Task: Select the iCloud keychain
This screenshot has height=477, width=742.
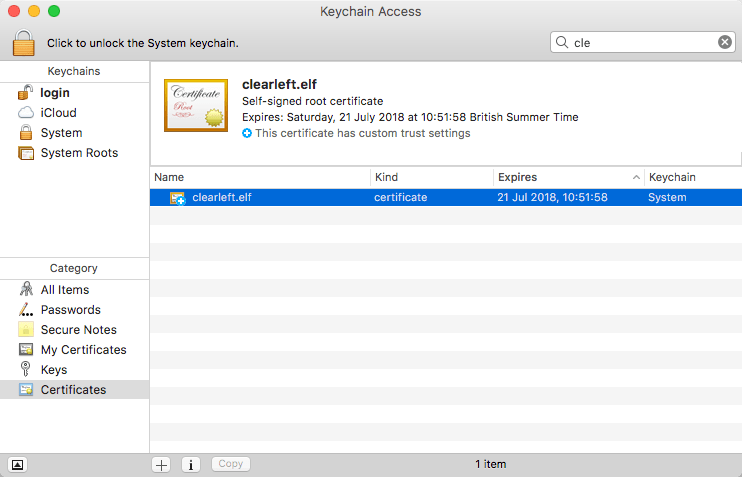Action: coord(75,113)
